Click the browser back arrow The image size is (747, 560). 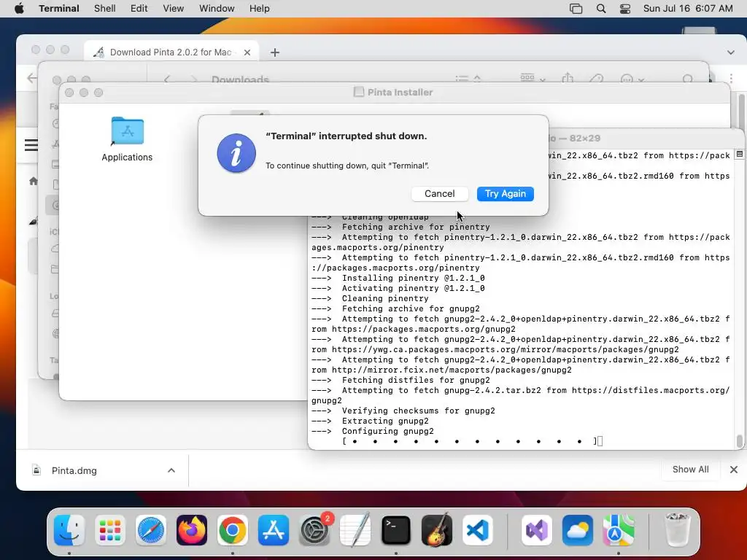coord(31,78)
